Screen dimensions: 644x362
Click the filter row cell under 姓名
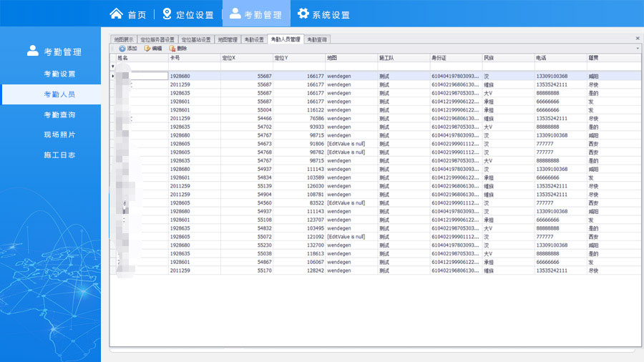coord(141,66)
